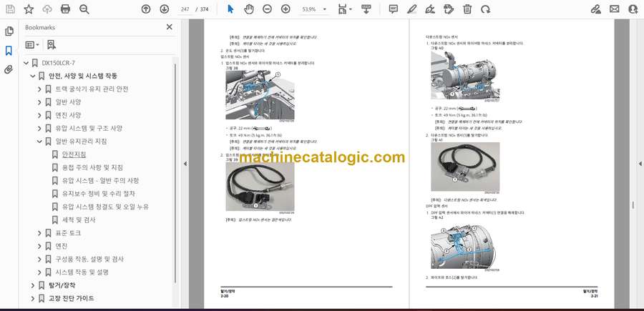The image size is (644, 311).
Task: Expand 구성품 작동, 설명 및 검사 bookmark
Action: pyautogui.click(x=39, y=260)
